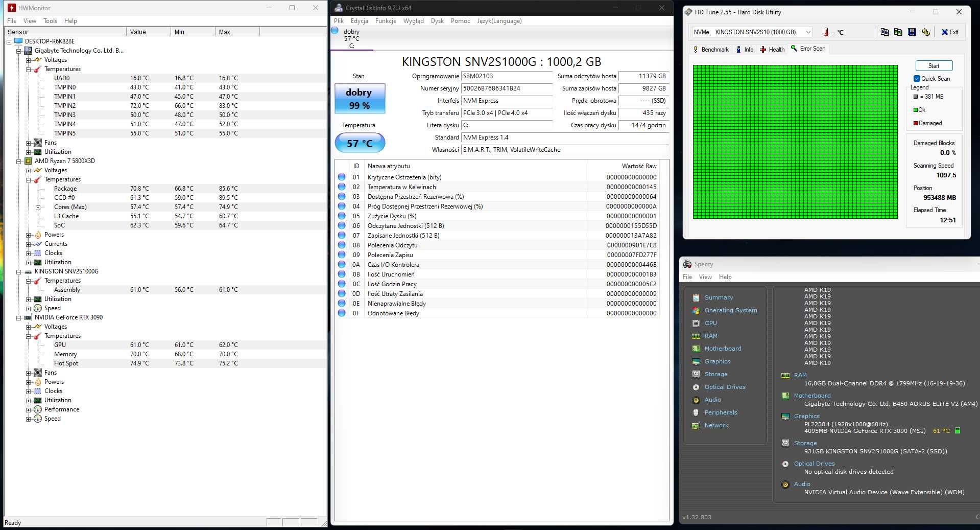
Task: Open the Tools menu in HWMonitor
Action: coord(50,21)
